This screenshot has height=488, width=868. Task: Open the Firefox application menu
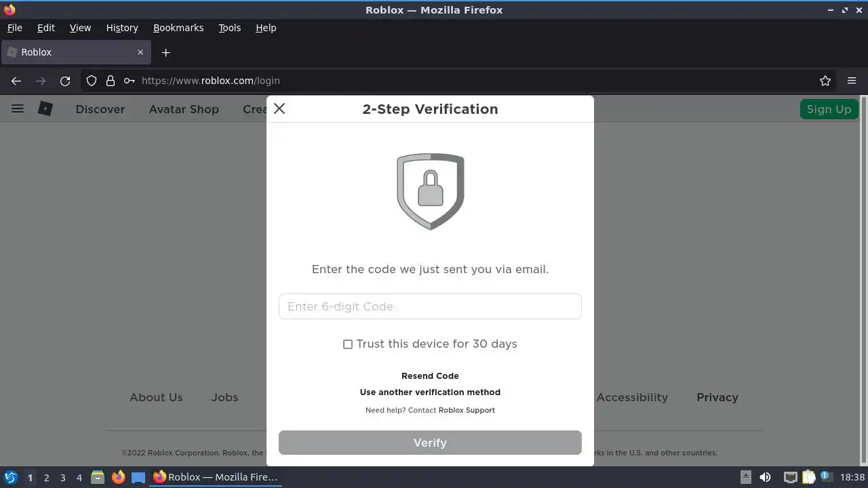852,81
